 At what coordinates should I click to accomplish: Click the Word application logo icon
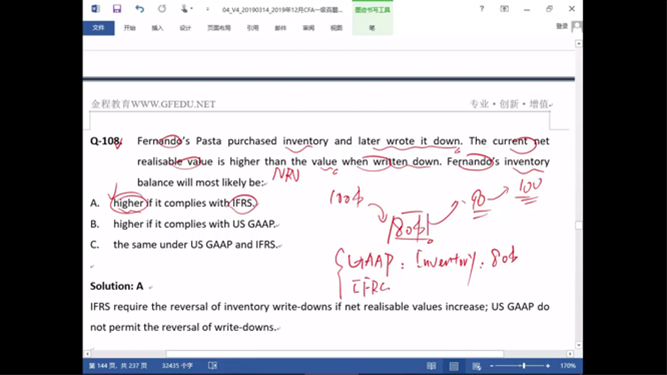point(96,9)
